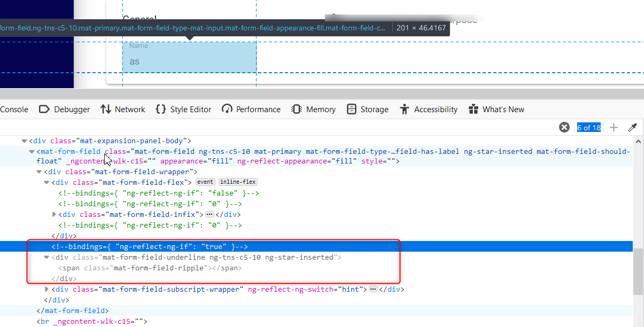Switch to the Console tab
Viewport: 644px width, 327px height.
point(14,109)
